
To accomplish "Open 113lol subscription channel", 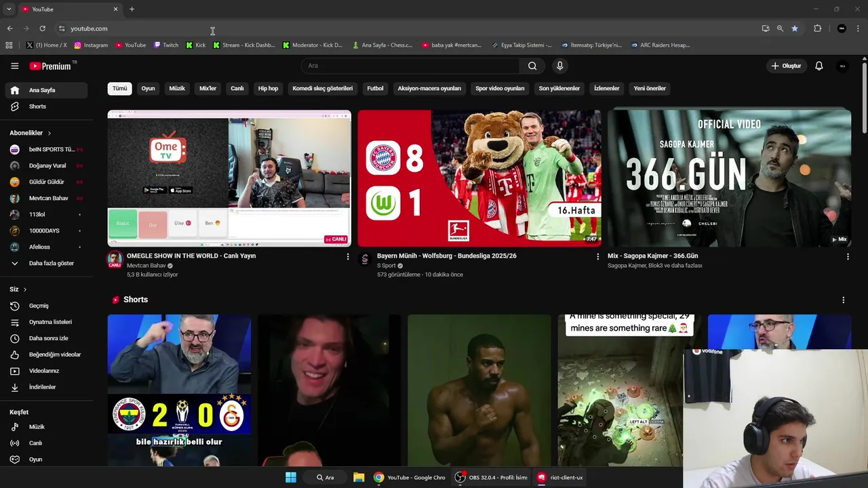I will coord(46,214).
